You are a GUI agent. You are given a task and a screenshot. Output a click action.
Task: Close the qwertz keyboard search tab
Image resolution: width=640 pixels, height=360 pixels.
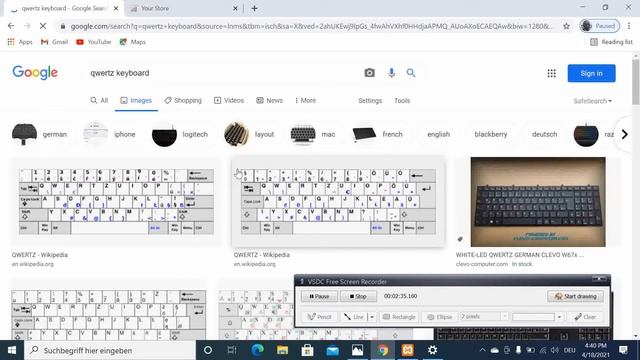116,8
